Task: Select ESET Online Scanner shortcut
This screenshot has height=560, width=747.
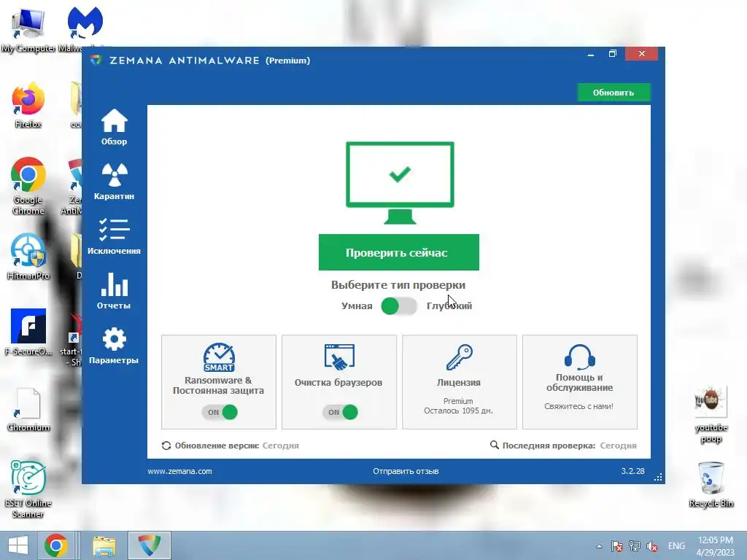Action: point(28,489)
